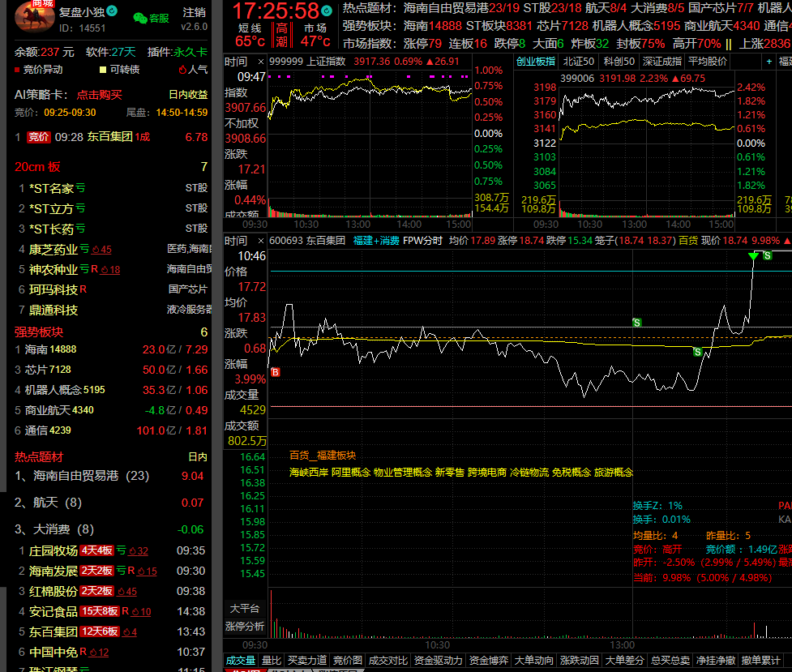Image resolution: width=792 pixels, height=672 pixels.
Task: Click the red B marker on intraday chart
Action: (276, 372)
